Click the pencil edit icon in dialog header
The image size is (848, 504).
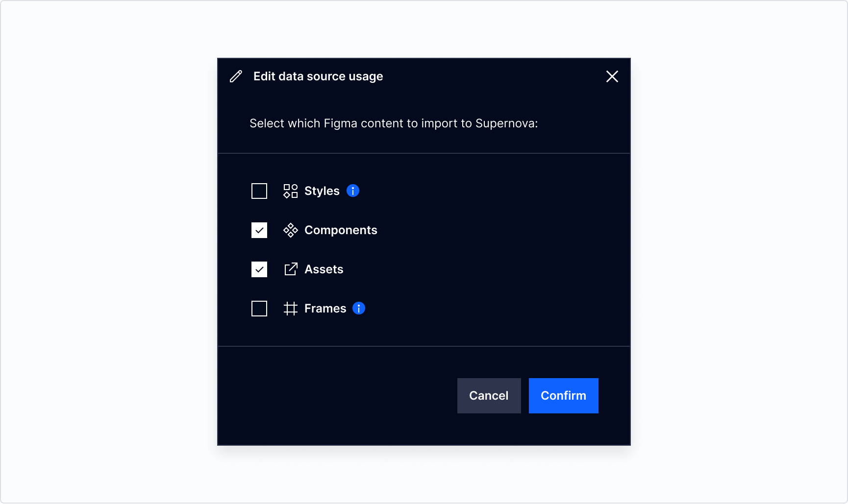coord(236,76)
